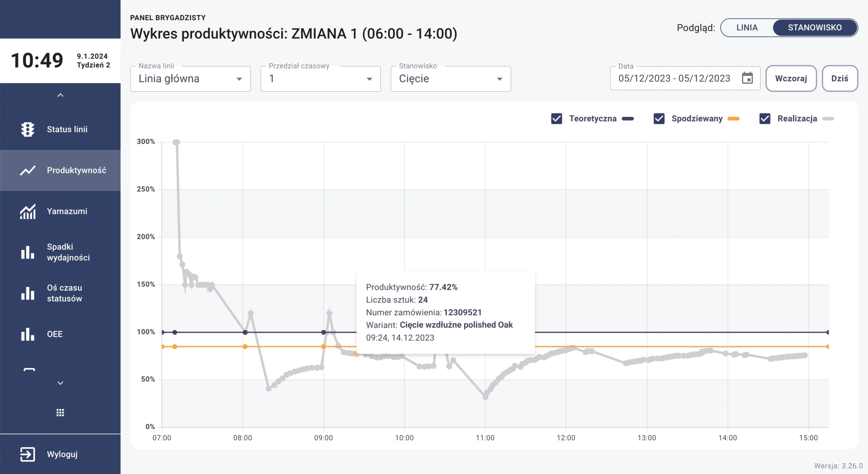
Task: Toggle the Spodziewany series checkbox
Action: 659,119
